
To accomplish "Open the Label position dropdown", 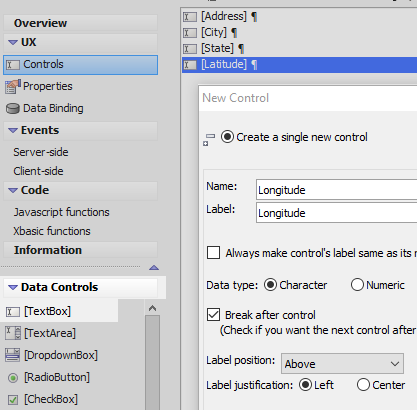I will click(x=342, y=364).
